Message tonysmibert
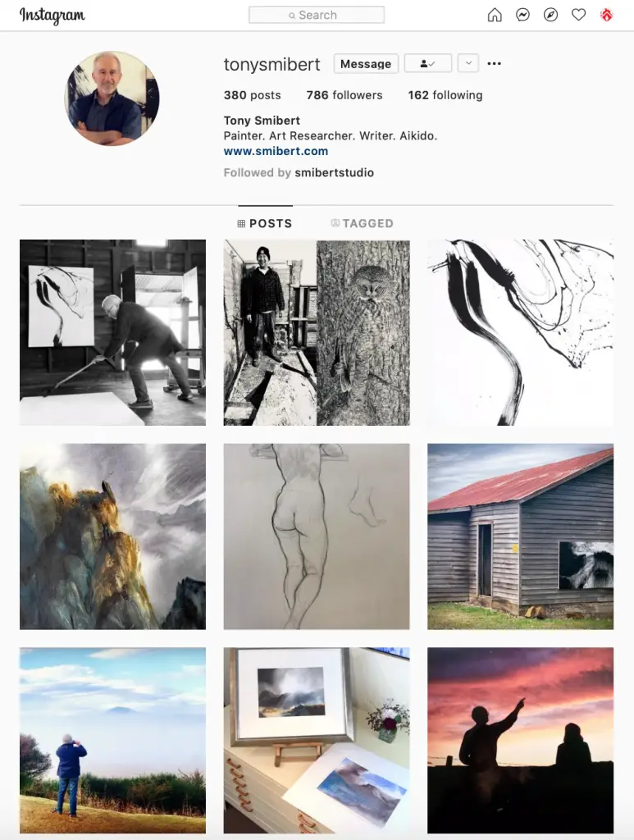634x840 pixels. point(366,63)
